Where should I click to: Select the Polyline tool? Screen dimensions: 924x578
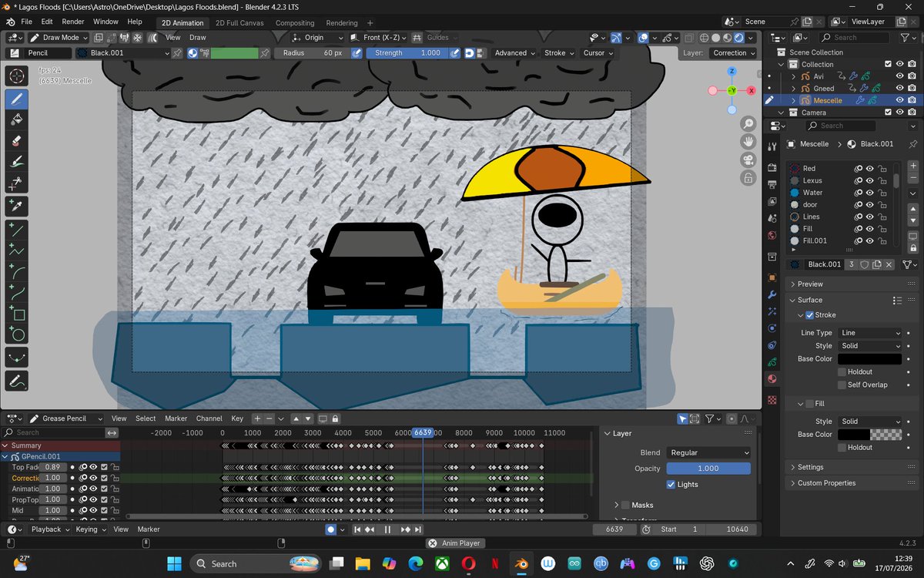[x=17, y=250]
